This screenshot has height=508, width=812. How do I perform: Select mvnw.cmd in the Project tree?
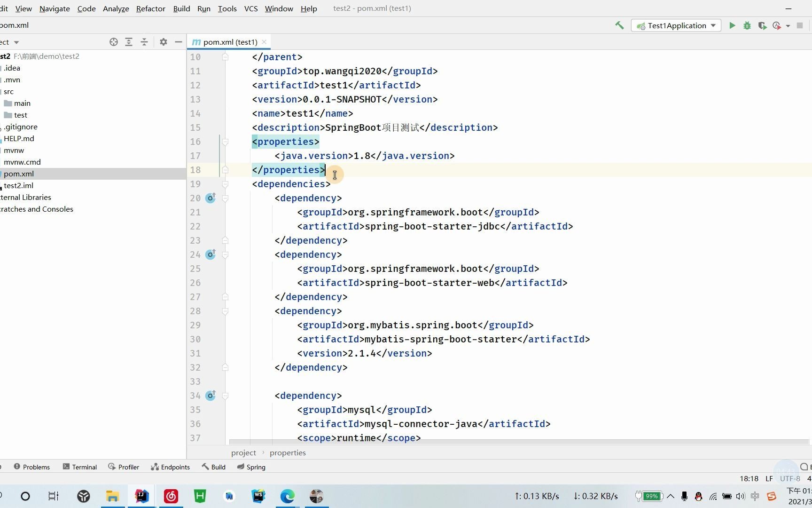click(22, 162)
